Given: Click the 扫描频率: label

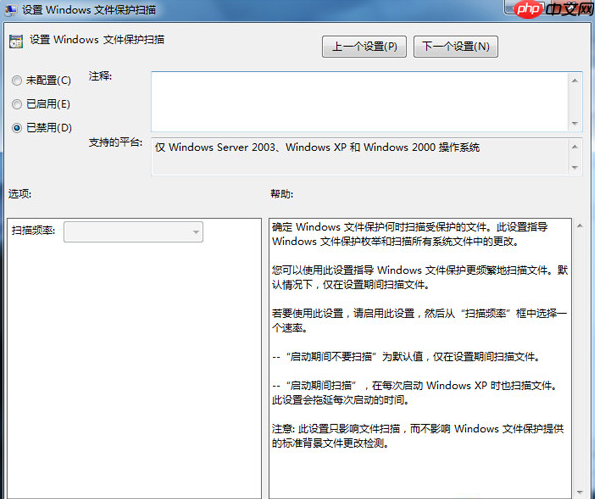Looking at the screenshot, I should [33, 230].
